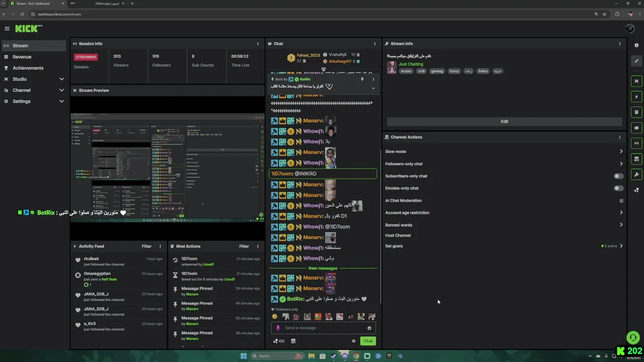Viewport: 644px width, 362px height.
Task: Open the Stream Info three-dot menu
Action: [619, 44]
